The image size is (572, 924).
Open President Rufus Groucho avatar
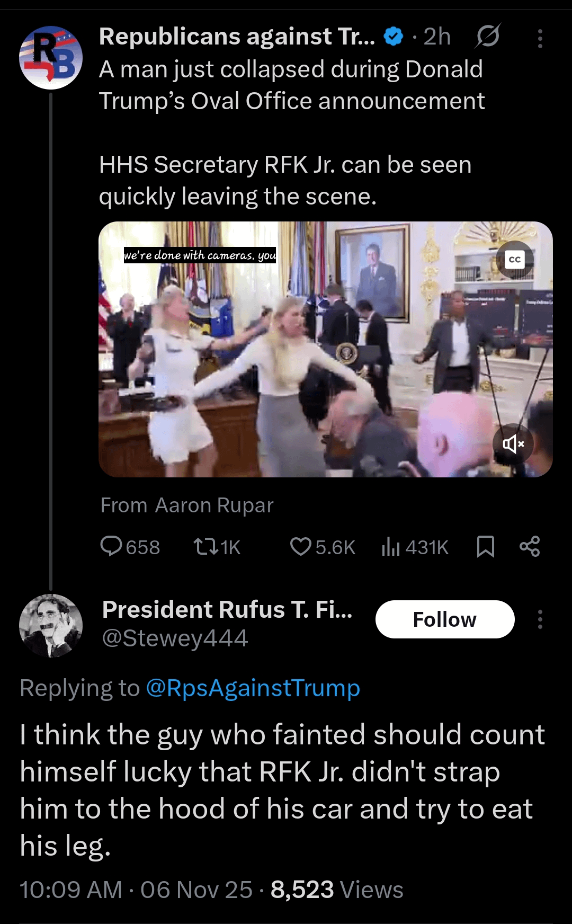(51, 626)
